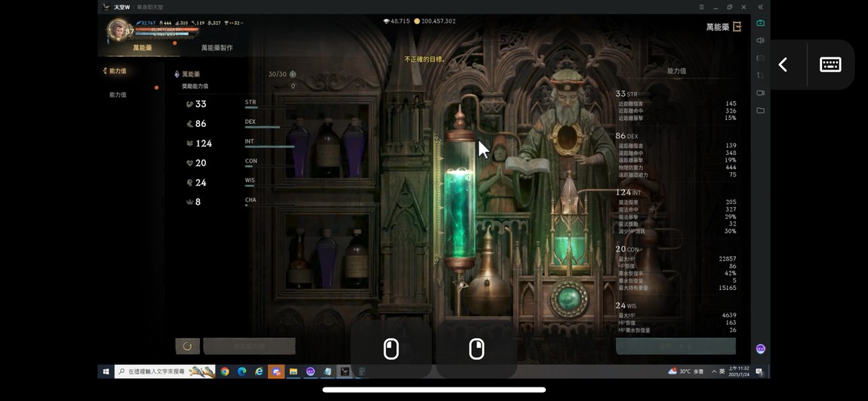
Task: Click the INT progress bar
Action: pos(269,147)
